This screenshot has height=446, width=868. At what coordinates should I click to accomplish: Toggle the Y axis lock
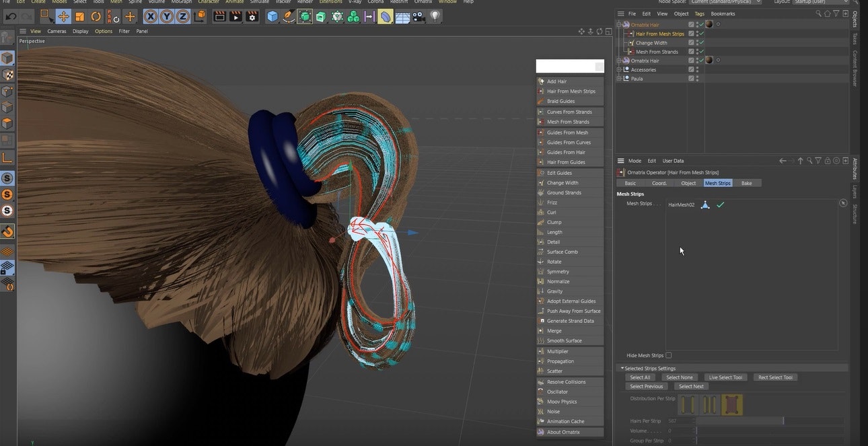pyautogui.click(x=166, y=16)
